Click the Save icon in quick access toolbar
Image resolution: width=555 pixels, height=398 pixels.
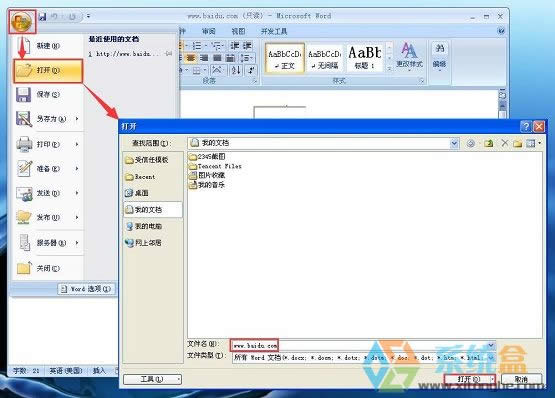coord(43,17)
